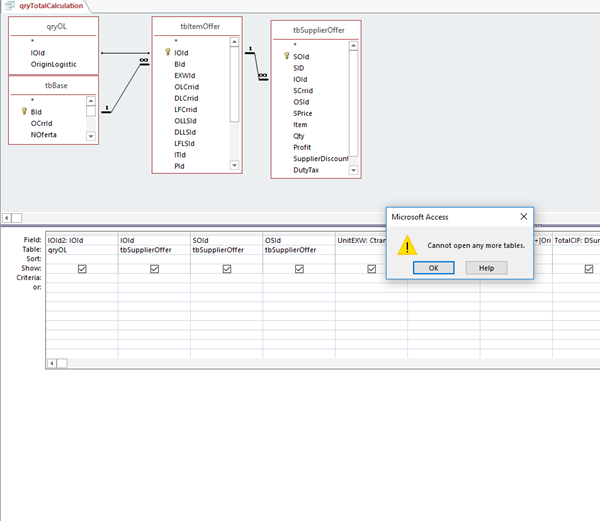Image resolution: width=600 pixels, height=521 pixels.
Task: Close the Microsoft Access error dialog
Action: (523, 216)
